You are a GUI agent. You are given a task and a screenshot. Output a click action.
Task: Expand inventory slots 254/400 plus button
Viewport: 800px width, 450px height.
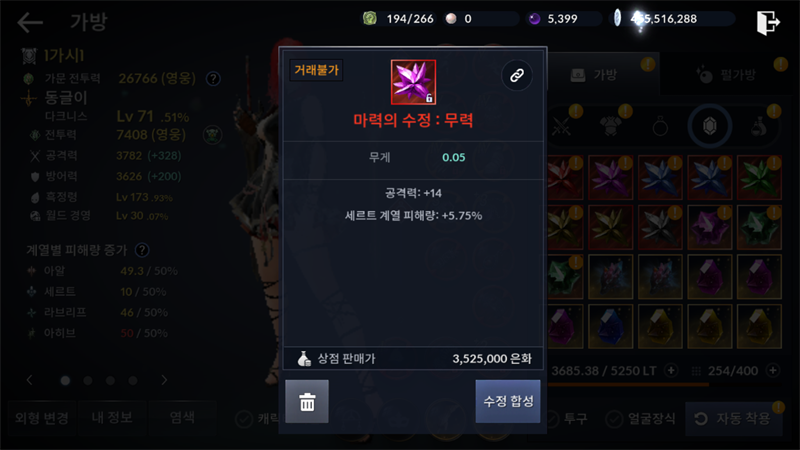coord(773,370)
